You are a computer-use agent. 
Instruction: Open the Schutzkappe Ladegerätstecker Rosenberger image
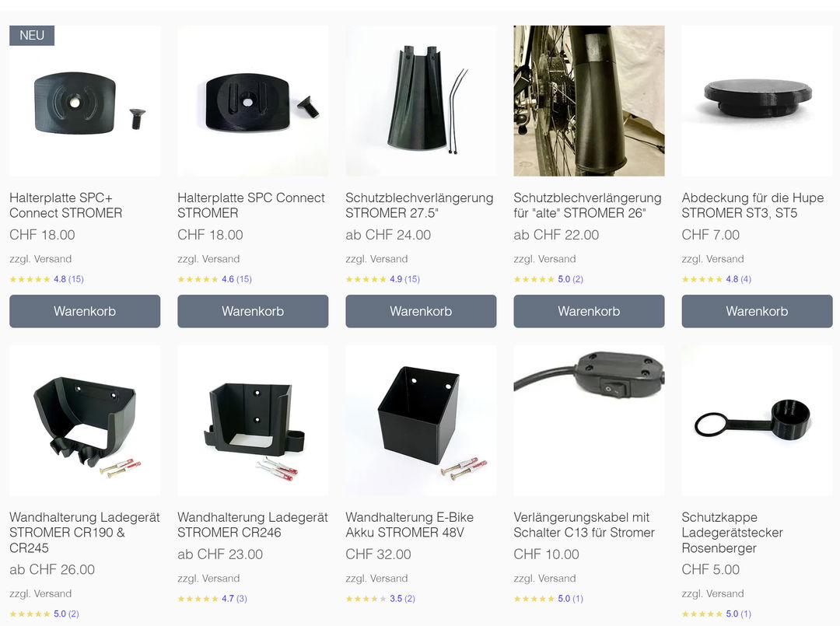(x=757, y=421)
